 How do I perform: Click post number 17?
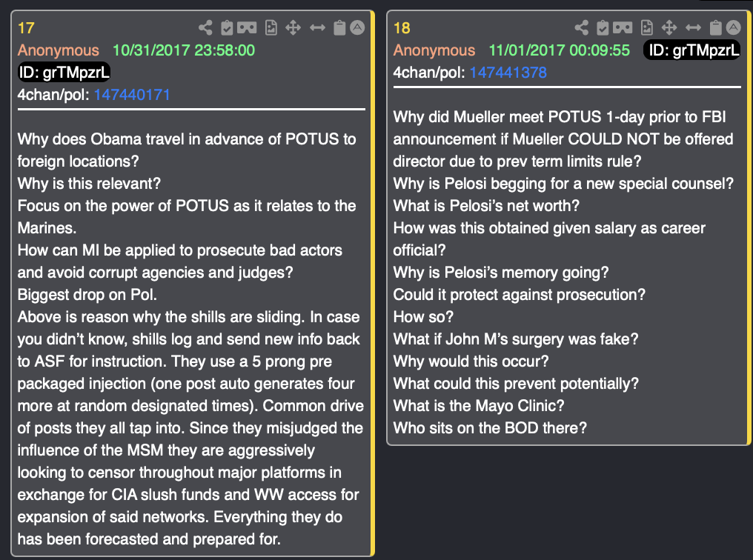pyautogui.click(x=26, y=28)
